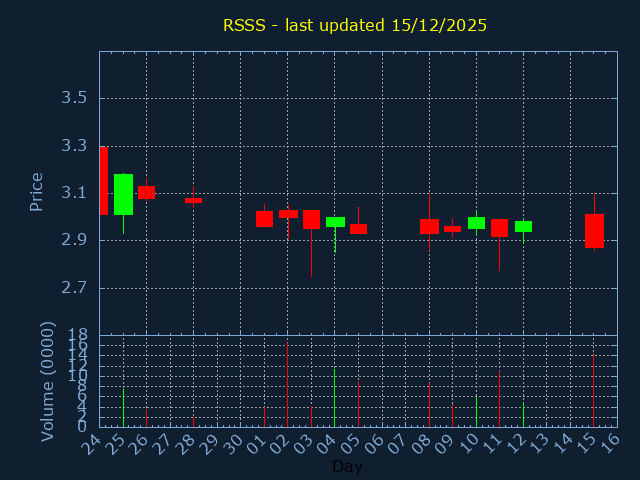Click the red candlestick on day 03
This screenshot has width=640, height=480.
pyautogui.click(x=311, y=219)
